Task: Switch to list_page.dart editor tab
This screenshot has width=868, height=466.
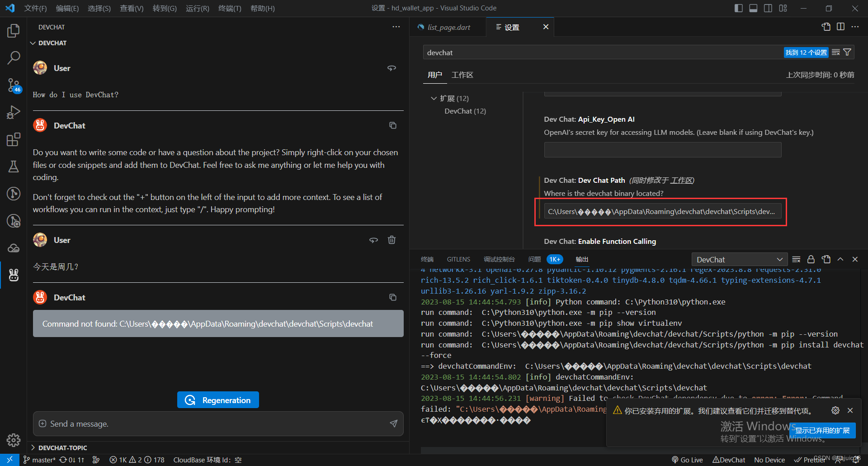Action: (x=448, y=27)
